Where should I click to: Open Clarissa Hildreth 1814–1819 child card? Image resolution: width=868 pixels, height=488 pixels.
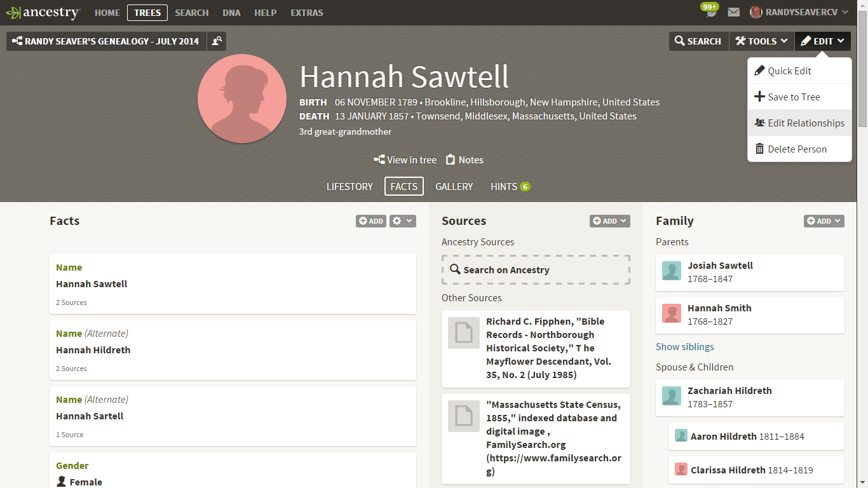(x=756, y=470)
